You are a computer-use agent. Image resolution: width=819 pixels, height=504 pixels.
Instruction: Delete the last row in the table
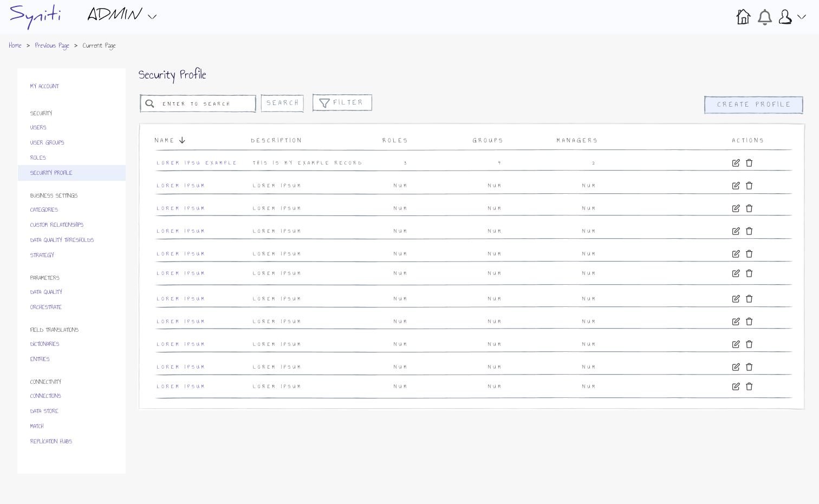click(749, 387)
